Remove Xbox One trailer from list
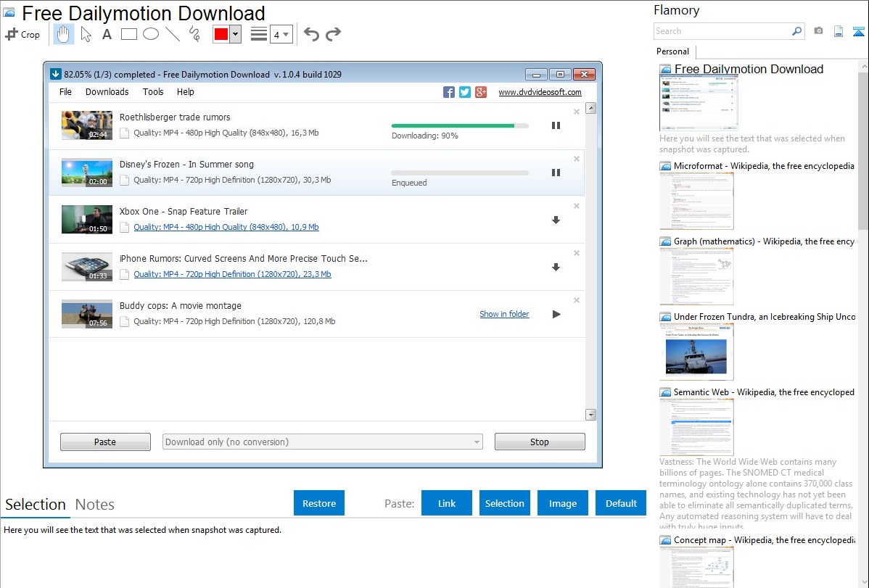 (577, 206)
